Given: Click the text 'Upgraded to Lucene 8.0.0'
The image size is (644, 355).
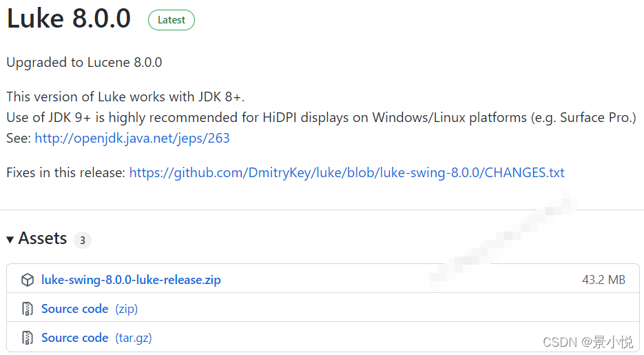Looking at the screenshot, I should (x=84, y=63).
